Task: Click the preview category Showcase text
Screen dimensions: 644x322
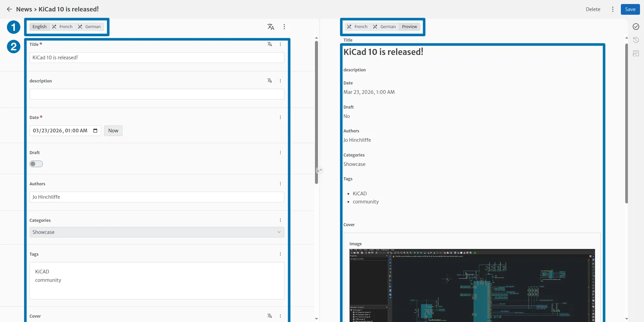Action: click(x=354, y=164)
